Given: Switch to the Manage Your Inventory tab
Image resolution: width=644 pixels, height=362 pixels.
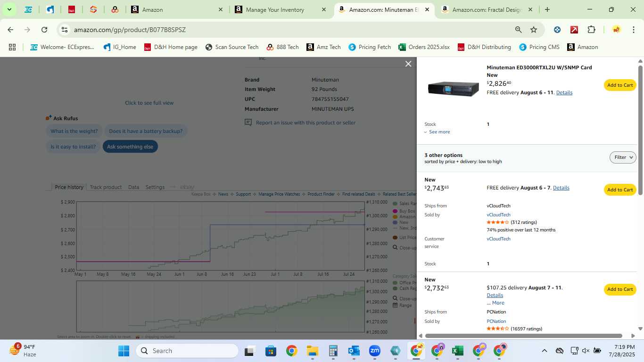Looking at the screenshot, I should (280, 9).
